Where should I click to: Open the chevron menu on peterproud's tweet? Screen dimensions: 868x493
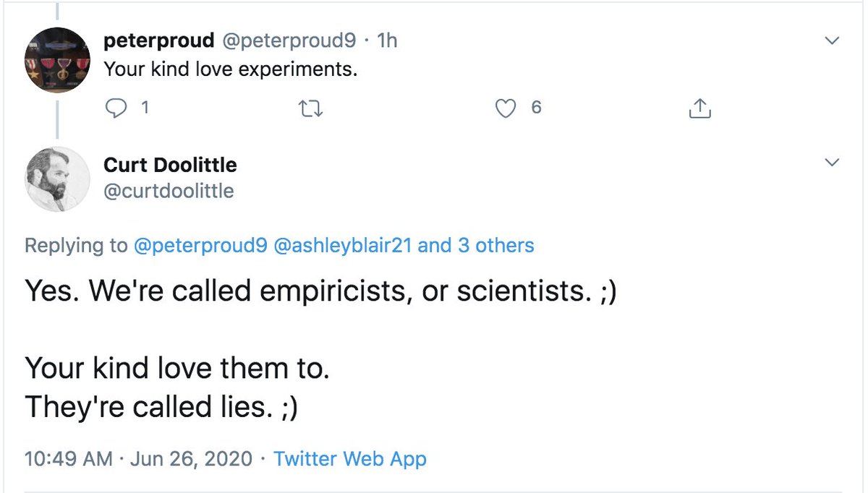pyautogui.click(x=833, y=41)
